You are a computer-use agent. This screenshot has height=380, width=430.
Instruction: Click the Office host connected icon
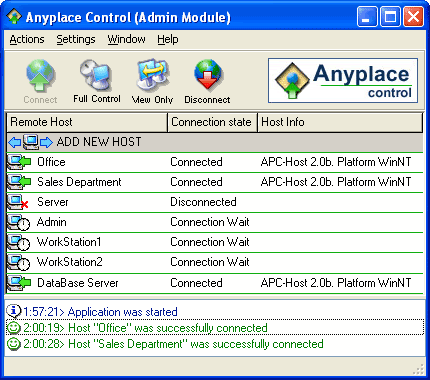[x=19, y=162]
